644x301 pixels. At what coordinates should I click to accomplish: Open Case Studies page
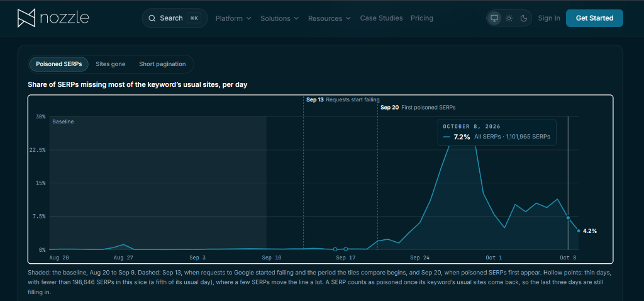(x=381, y=18)
